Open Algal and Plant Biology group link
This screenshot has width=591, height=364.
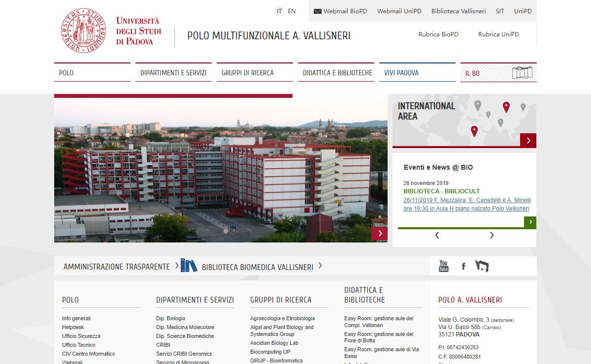[282, 331]
